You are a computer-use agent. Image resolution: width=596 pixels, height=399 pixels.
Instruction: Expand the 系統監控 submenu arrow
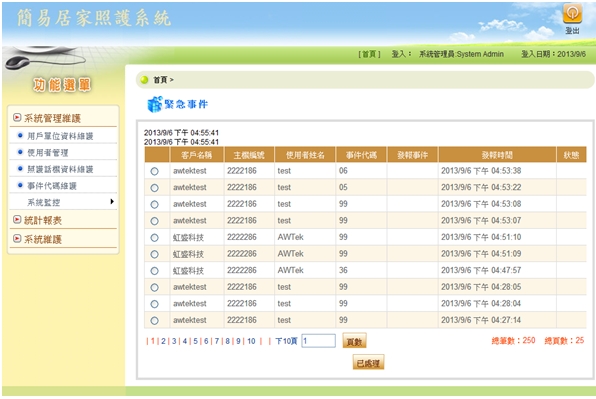[x=112, y=201]
